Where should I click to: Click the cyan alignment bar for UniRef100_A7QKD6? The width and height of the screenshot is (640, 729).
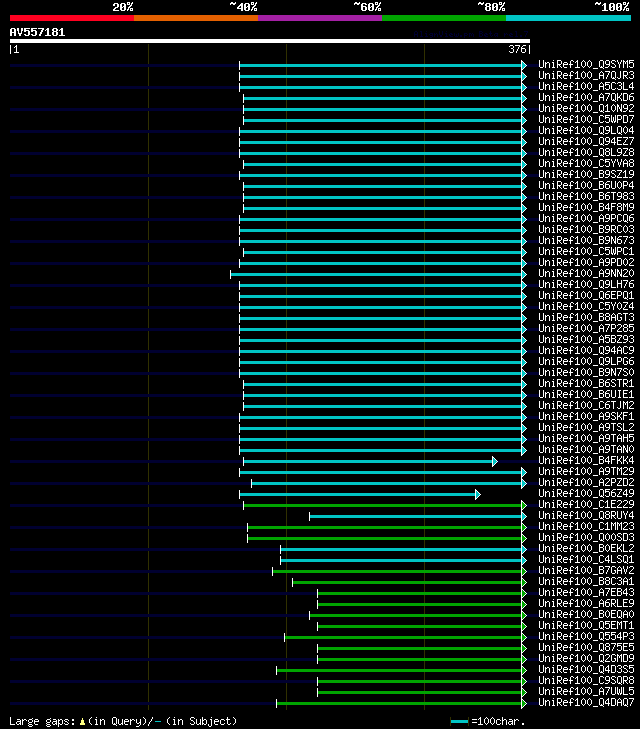(383, 99)
